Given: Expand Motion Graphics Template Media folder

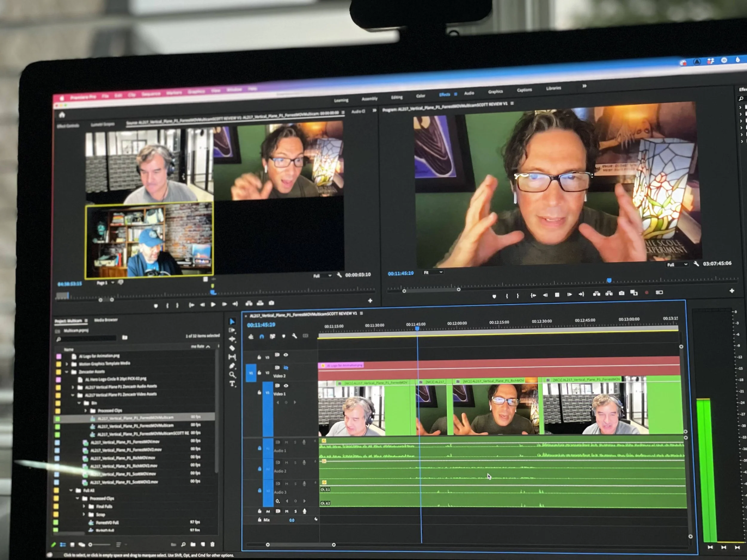Looking at the screenshot, I should point(67,364).
